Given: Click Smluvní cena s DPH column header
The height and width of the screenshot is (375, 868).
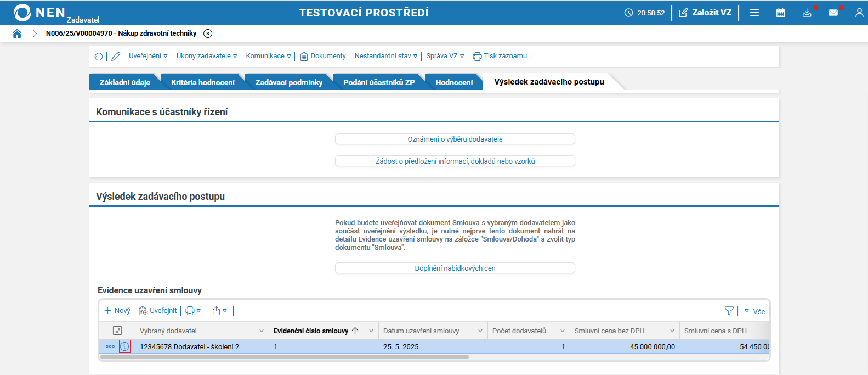Looking at the screenshot, I should pos(716,331).
